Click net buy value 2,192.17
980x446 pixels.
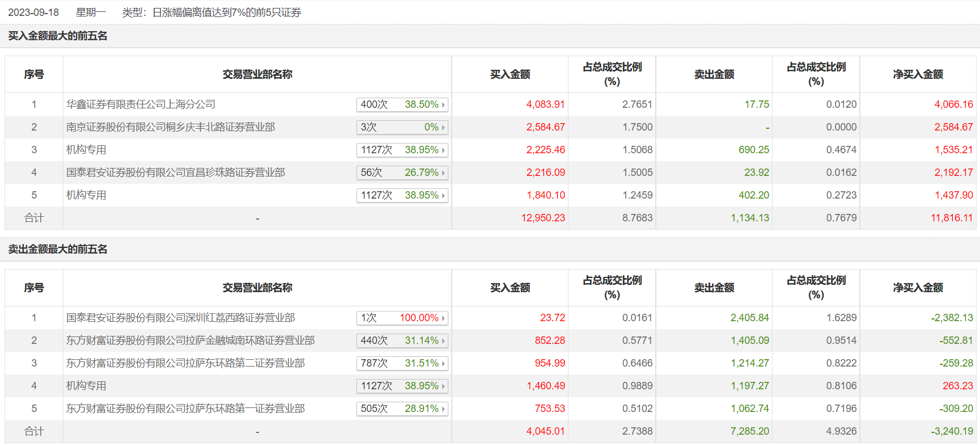[x=953, y=172]
